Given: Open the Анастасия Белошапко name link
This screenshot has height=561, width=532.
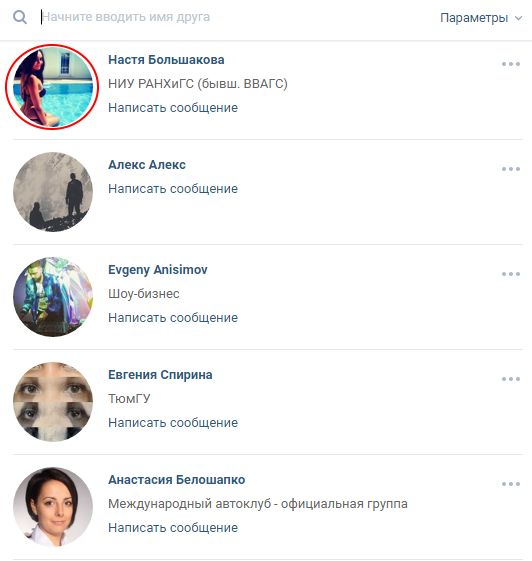Looking at the screenshot, I should (177, 480).
